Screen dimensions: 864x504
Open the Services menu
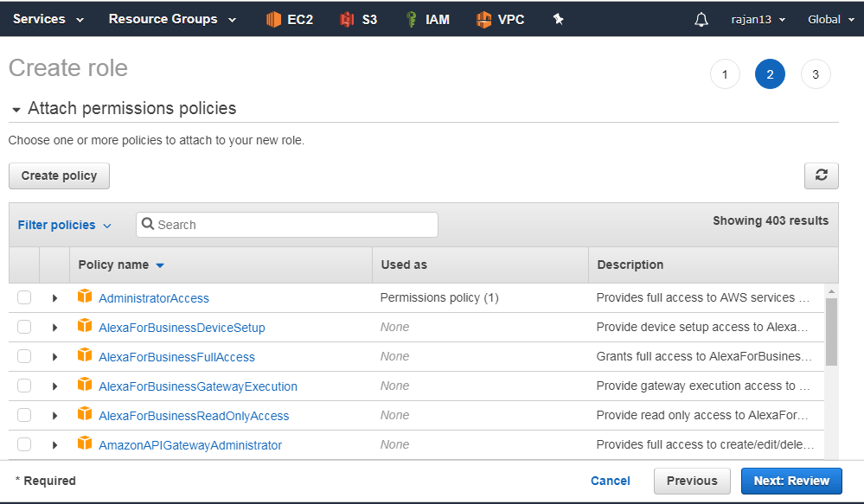[x=48, y=19]
